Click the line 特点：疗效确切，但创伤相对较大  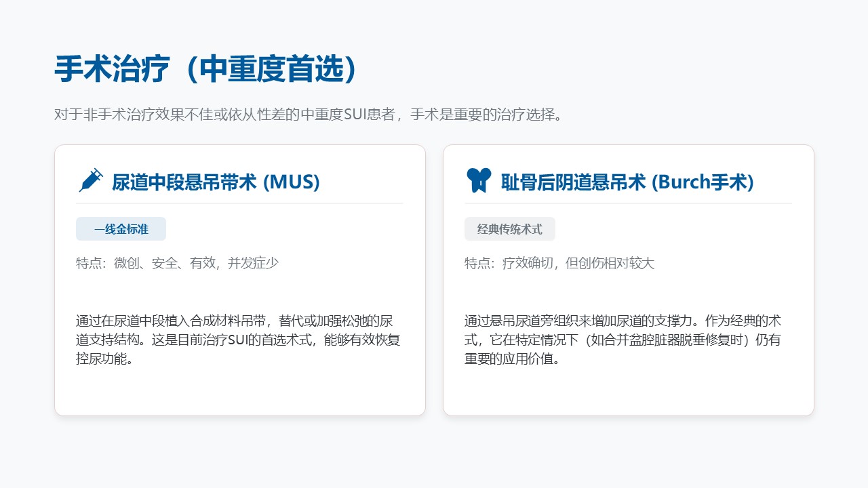pos(559,263)
